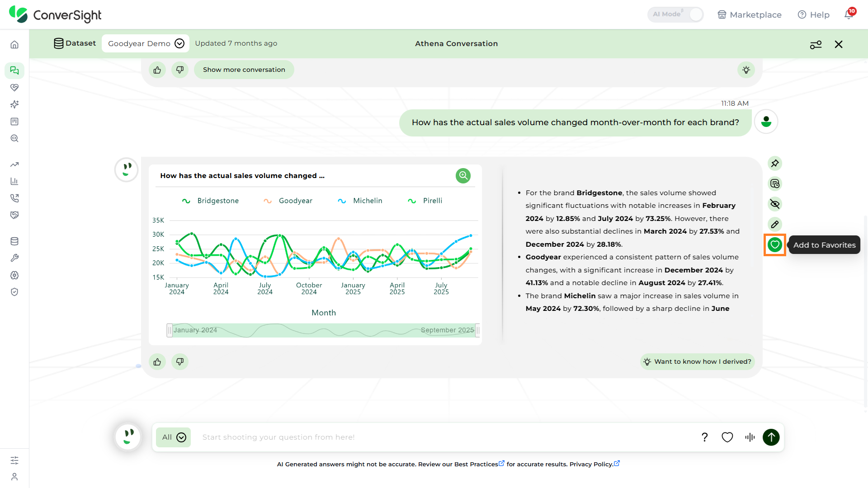Toggle Bridgestone series in legend
The image size is (868, 488).
[x=210, y=201]
